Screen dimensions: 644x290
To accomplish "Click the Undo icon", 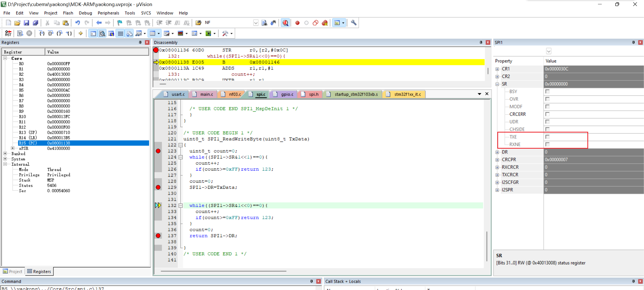I will [x=77, y=23].
